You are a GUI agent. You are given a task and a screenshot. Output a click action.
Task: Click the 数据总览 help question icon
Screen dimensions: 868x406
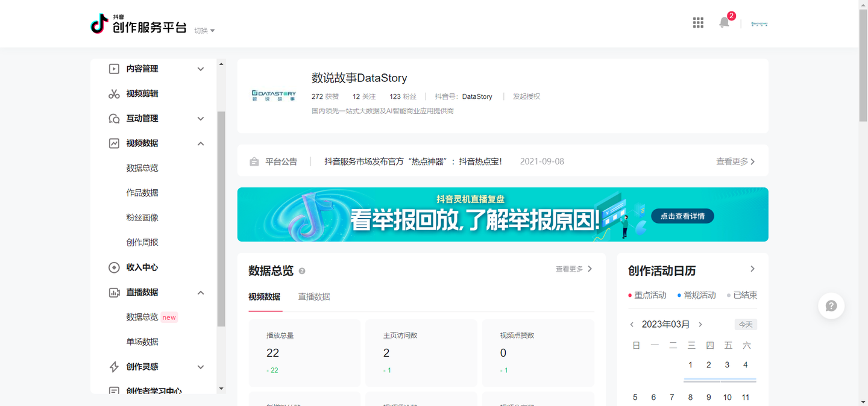pyautogui.click(x=302, y=271)
